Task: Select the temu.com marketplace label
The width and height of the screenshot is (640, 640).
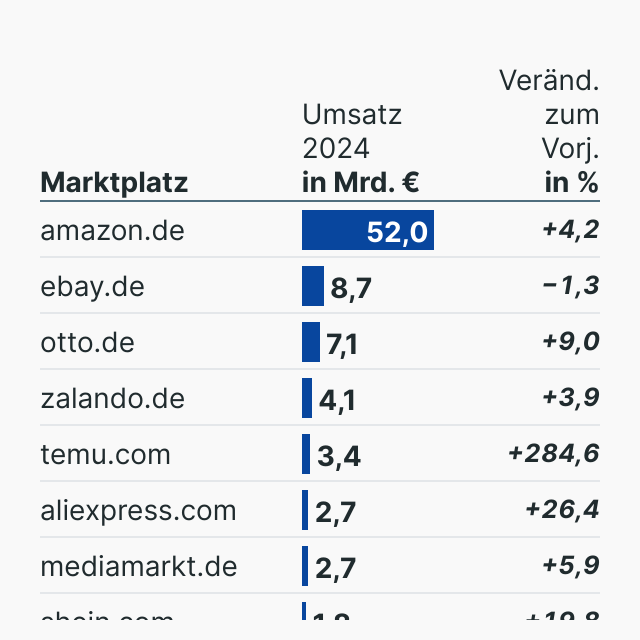Action: click(105, 455)
